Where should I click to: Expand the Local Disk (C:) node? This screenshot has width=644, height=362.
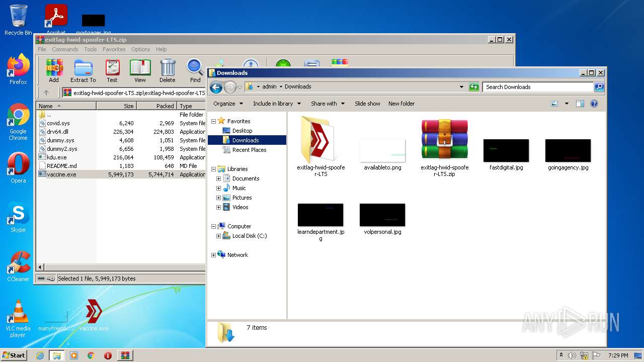coord(218,236)
